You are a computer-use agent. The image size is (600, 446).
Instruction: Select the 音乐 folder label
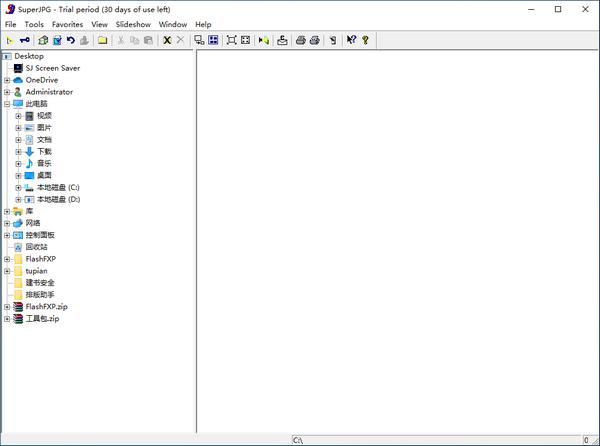click(44, 163)
